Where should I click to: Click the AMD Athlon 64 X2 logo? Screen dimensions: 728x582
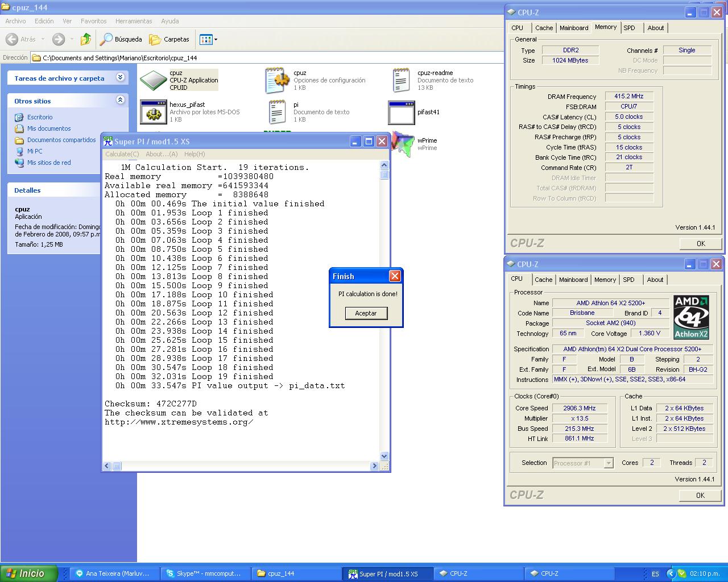(x=691, y=317)
